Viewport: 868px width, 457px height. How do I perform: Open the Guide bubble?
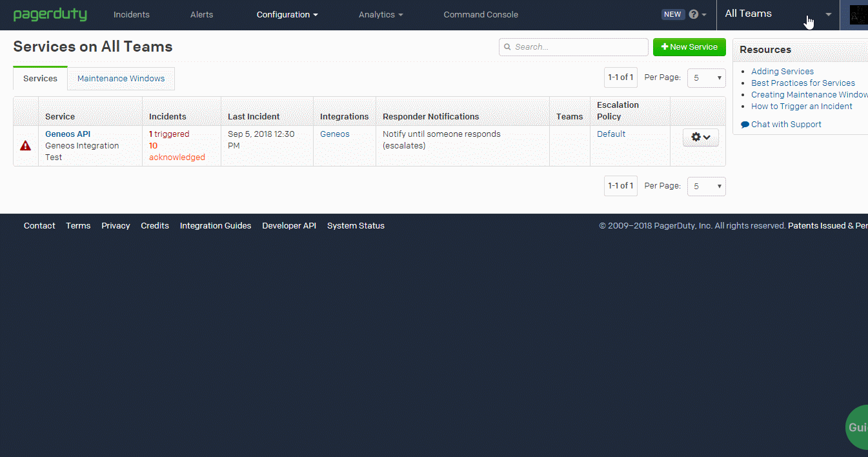pyautogui.click(x=857, y=427)
